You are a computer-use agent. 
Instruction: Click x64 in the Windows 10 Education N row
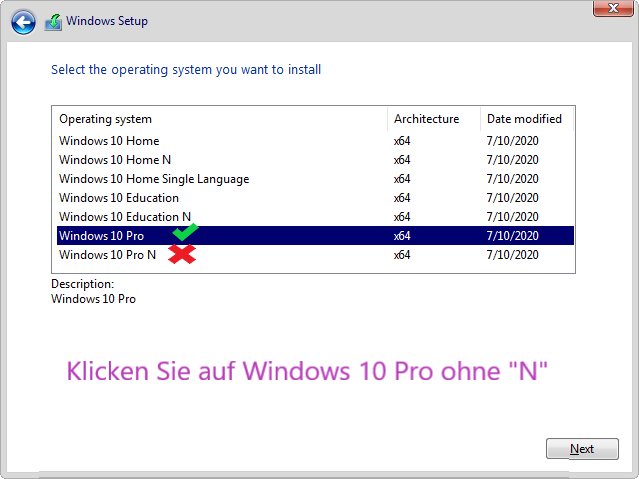[402, 217]
